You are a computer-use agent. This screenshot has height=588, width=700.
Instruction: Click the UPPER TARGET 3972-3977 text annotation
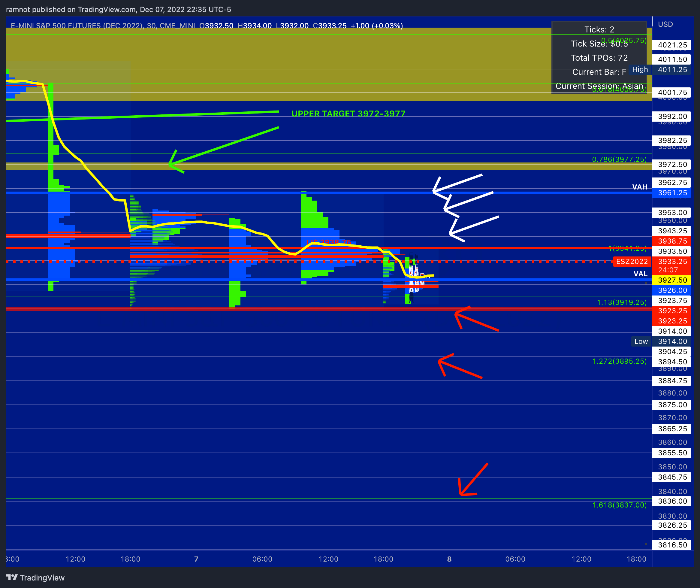(348, 114)
